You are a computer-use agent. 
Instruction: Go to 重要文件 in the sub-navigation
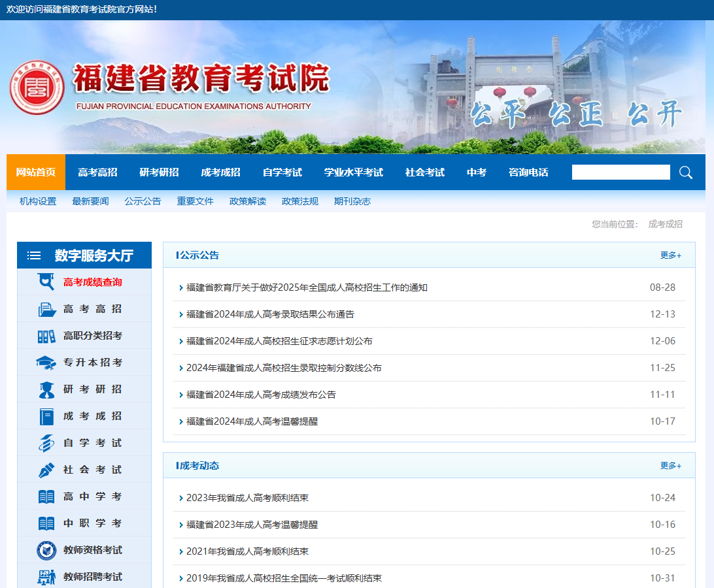[195, 201]
